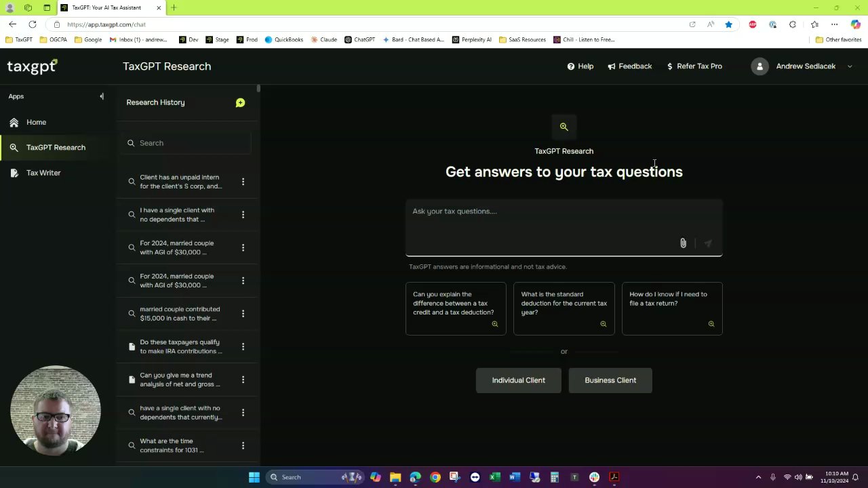Viewport: 868px width, 488px height.
Task: Open history item about 1031 time constraints
Action: 172,445
